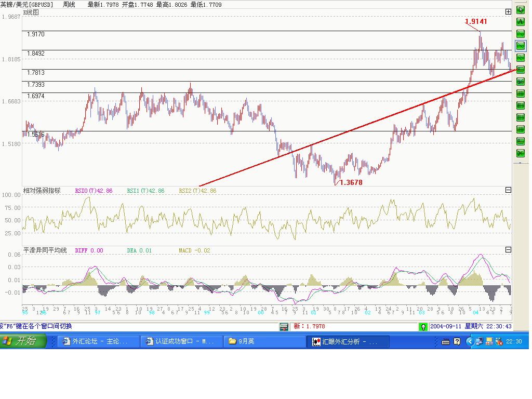
Task: Switch to 外汇论坛 browser window
Action: coord(99,341)
